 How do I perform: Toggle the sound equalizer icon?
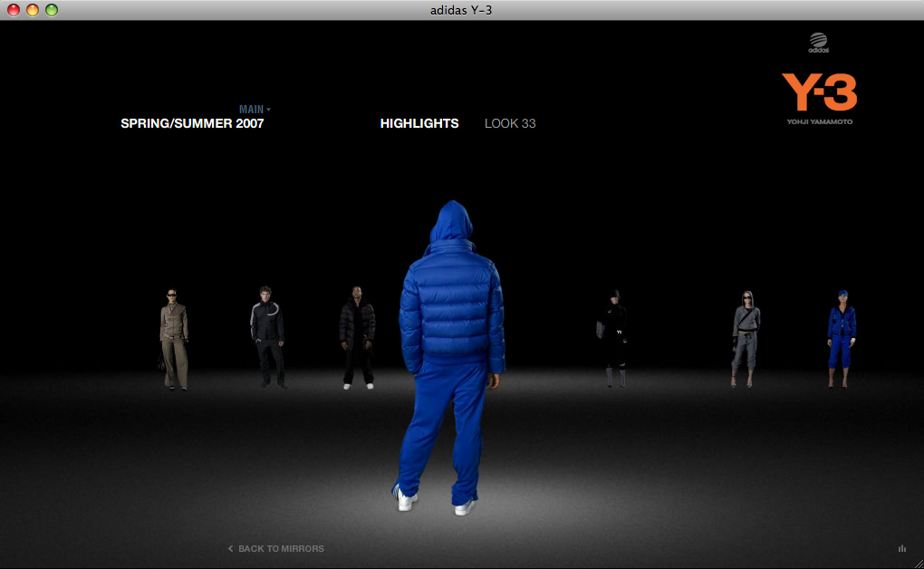901,548
